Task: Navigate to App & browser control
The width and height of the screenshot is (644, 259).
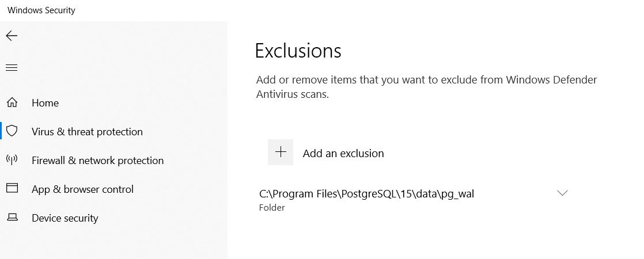Action: (x=82, y=189)
